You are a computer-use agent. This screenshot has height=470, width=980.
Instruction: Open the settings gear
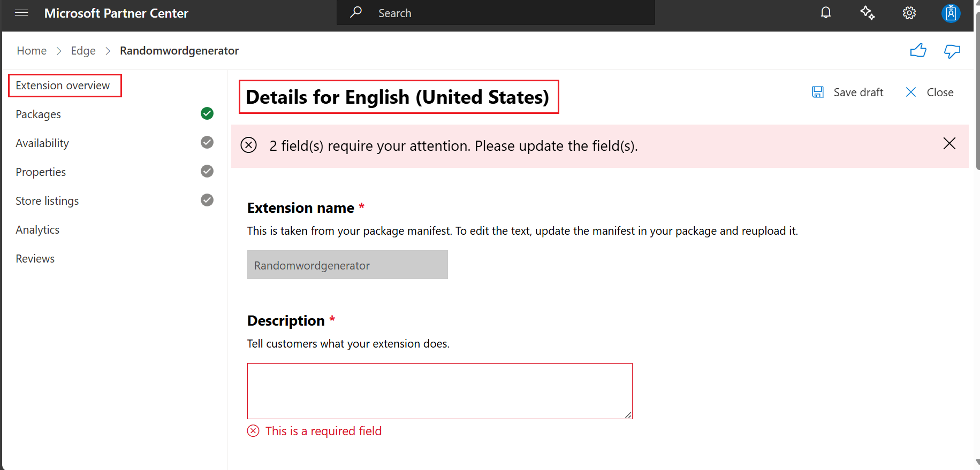(x=909, y=13)
